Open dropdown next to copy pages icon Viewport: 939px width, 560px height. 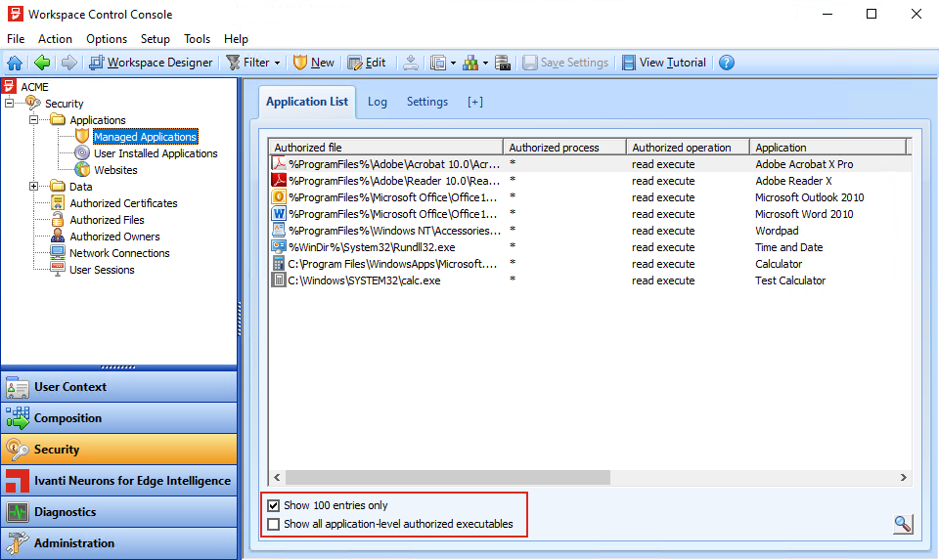(x=453, y=63)
